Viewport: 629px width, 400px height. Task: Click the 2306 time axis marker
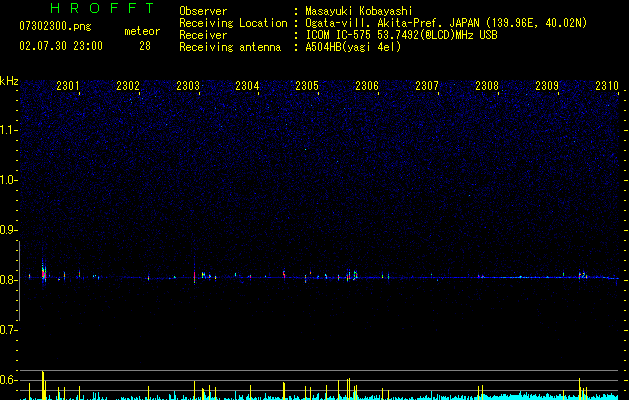pos(367,86)
